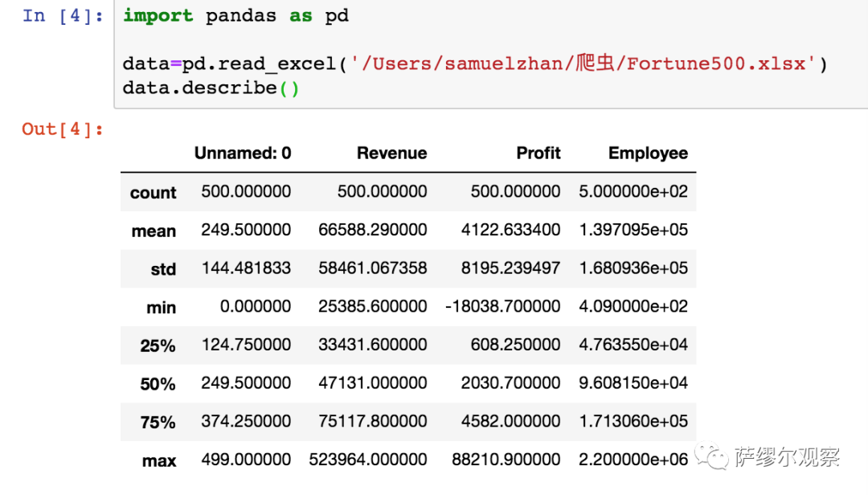Select the mean row label

[x=153, y=231]
